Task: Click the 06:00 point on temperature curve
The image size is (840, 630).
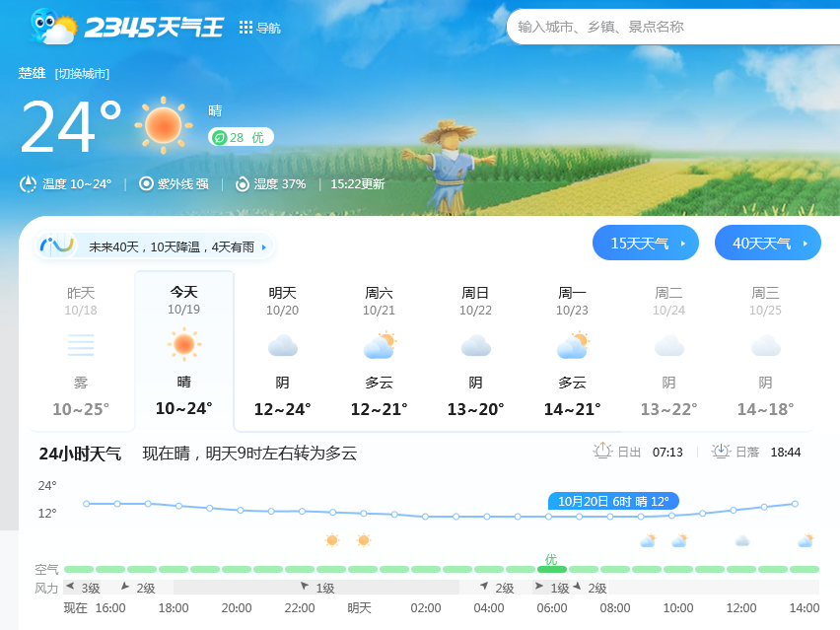Action: [x=549, y=516]
